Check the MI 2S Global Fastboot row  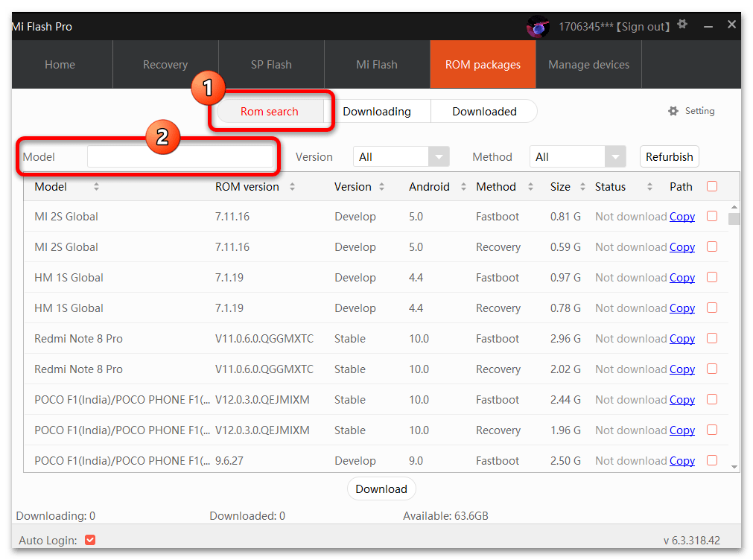(712, 216)
